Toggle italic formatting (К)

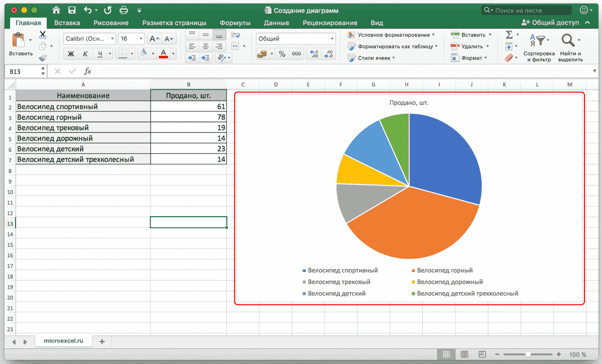coord(85,54)
